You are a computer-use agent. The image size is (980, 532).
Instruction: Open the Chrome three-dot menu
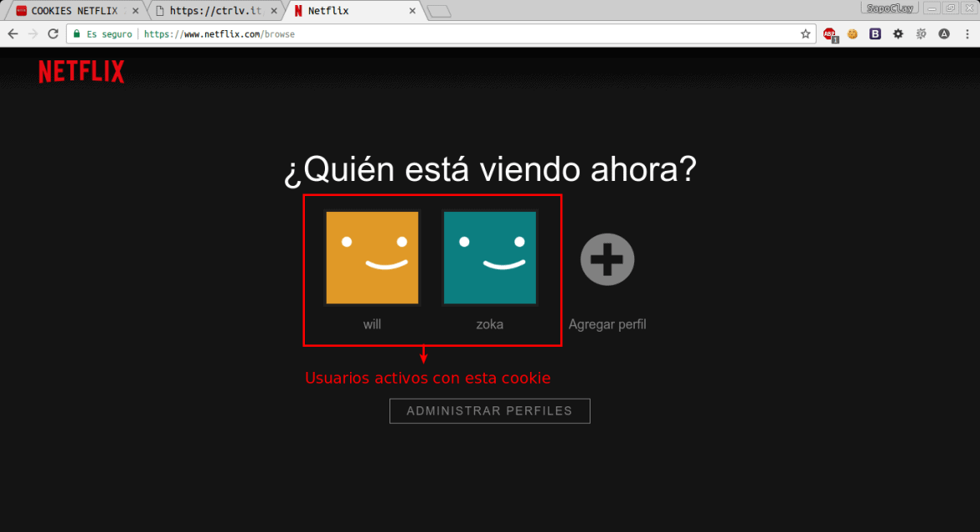[967, 34]
